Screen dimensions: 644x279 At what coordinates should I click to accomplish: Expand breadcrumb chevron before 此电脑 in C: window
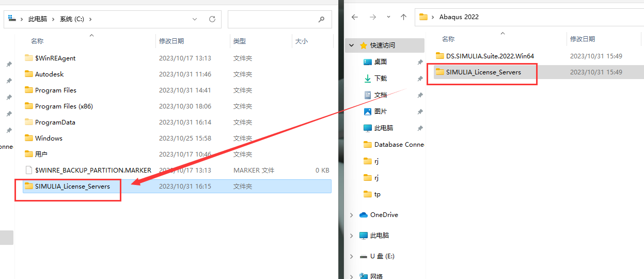pyautogui.click(x=22, y=19)
